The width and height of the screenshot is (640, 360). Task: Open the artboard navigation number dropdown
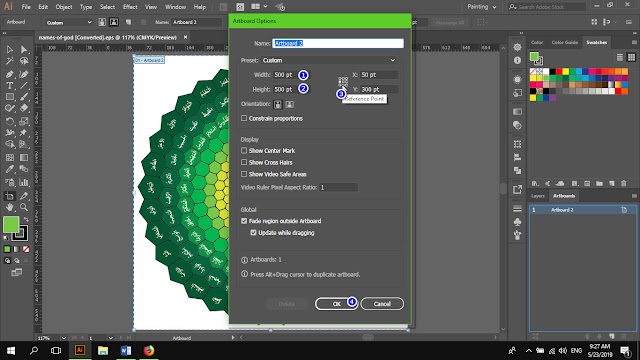pyautogui.click(x=111, y=338)
